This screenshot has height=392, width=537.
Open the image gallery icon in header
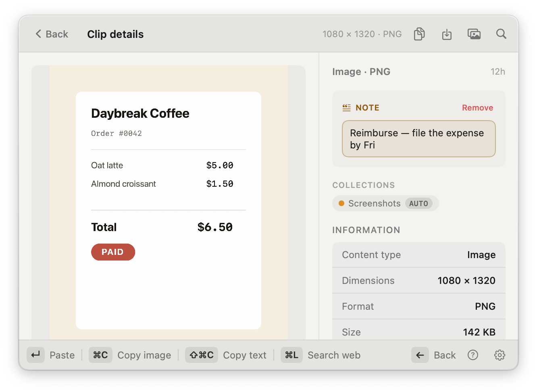pyautogui.click(x=474, y=34)
